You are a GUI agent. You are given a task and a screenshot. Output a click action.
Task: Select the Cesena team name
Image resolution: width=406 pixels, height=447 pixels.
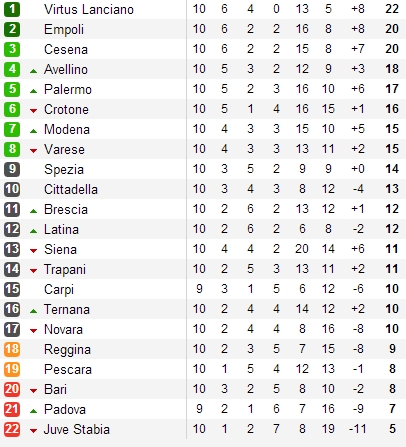(x=66, y=49)
